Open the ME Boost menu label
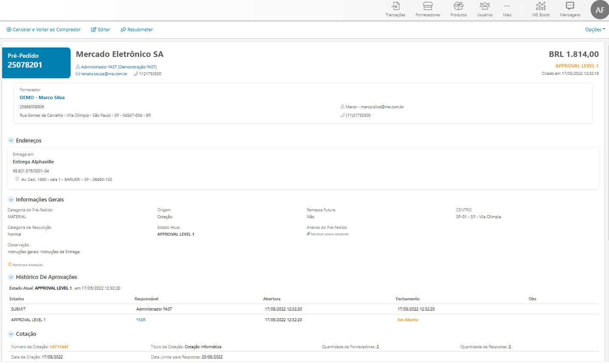609x364 pixels. pyautogui.click(x=541, y=15)
